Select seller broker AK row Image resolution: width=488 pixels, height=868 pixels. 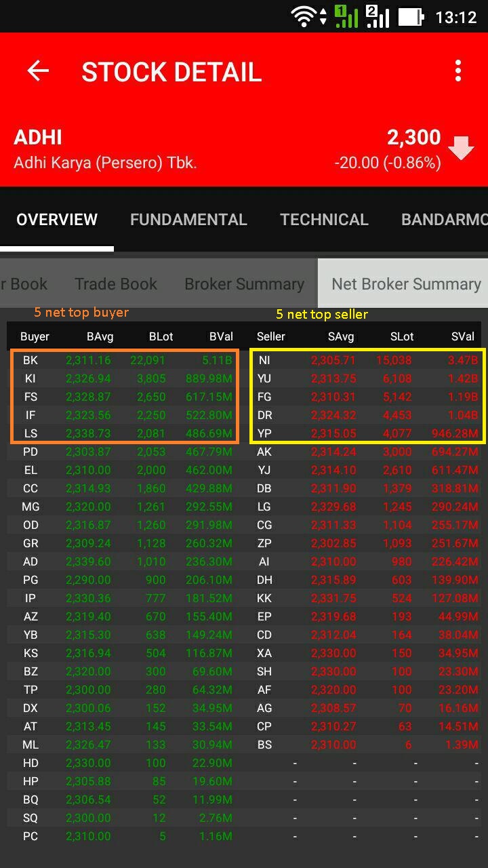point(367,452)
